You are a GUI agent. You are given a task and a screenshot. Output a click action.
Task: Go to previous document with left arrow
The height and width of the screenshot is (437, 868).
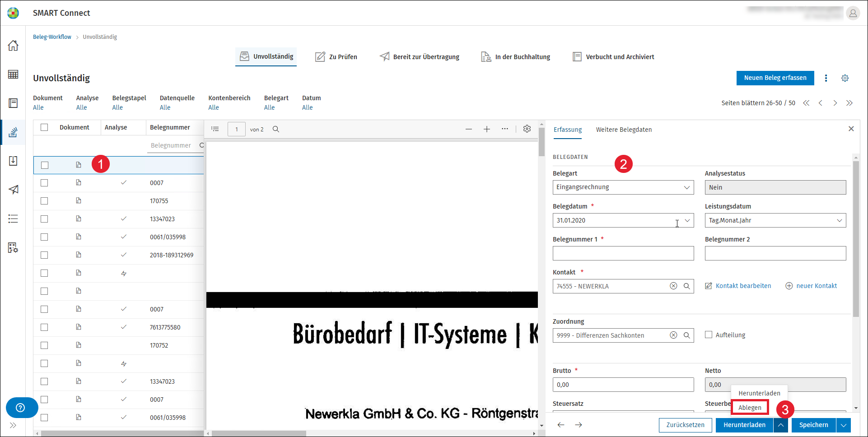pyautogui.click(x=561, y=425)
